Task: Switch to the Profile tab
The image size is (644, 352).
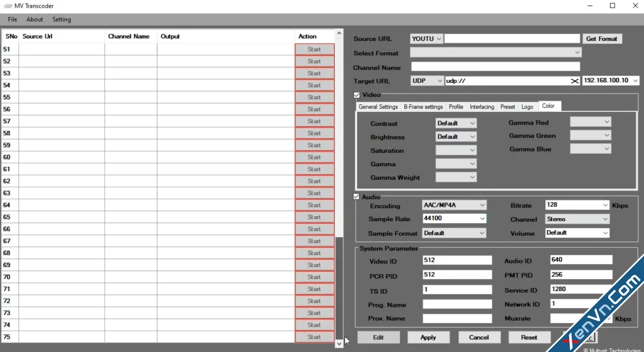Action: pyautogui.click(x=456, y=107)
